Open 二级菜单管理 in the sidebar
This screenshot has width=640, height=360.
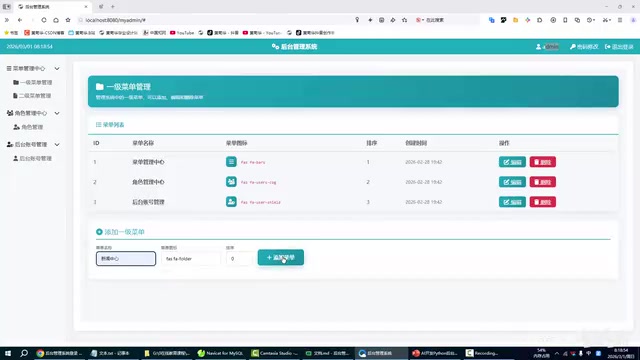pyautogui.click(x=32, y=96)
